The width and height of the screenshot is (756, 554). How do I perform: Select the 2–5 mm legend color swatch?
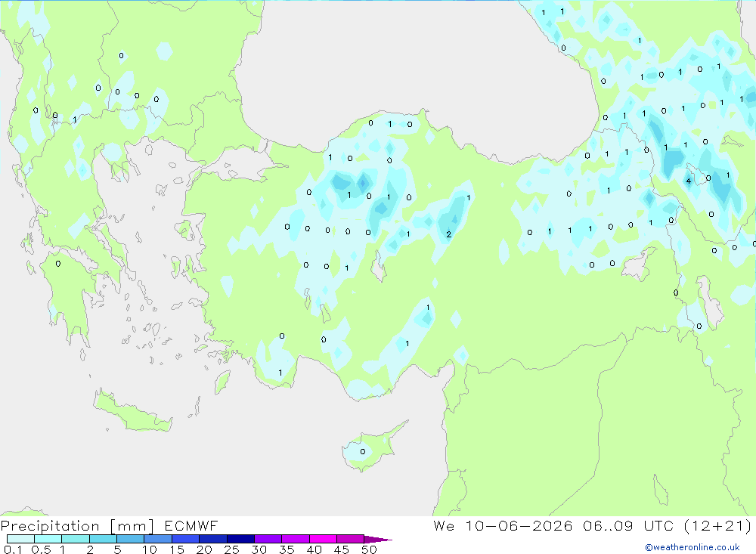(x=103, y=539)
